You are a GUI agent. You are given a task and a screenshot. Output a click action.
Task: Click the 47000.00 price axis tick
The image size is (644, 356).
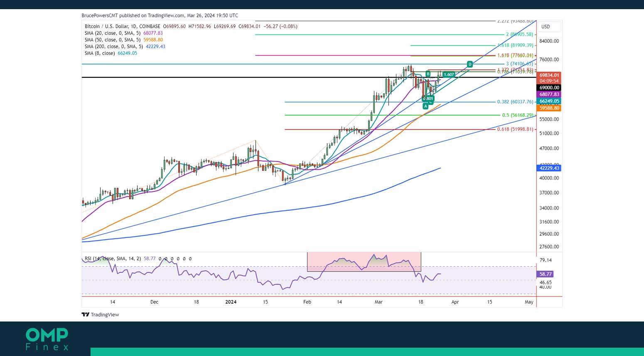(549, 148)
